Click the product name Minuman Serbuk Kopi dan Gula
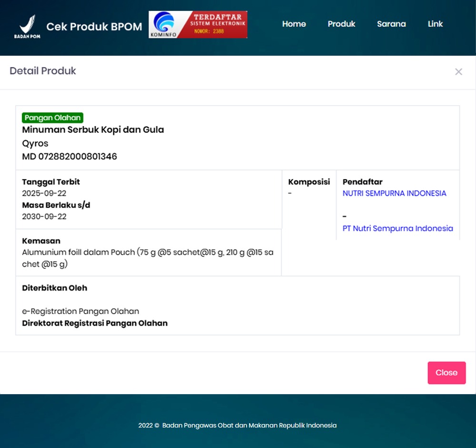 (x=93, y=129)
